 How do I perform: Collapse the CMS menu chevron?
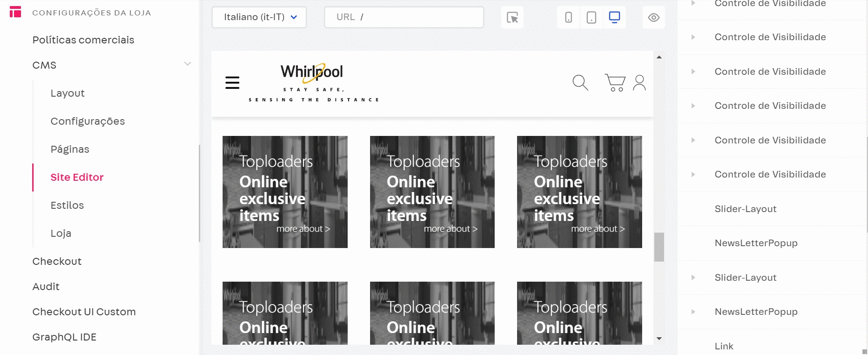click(x=188, y=64)
